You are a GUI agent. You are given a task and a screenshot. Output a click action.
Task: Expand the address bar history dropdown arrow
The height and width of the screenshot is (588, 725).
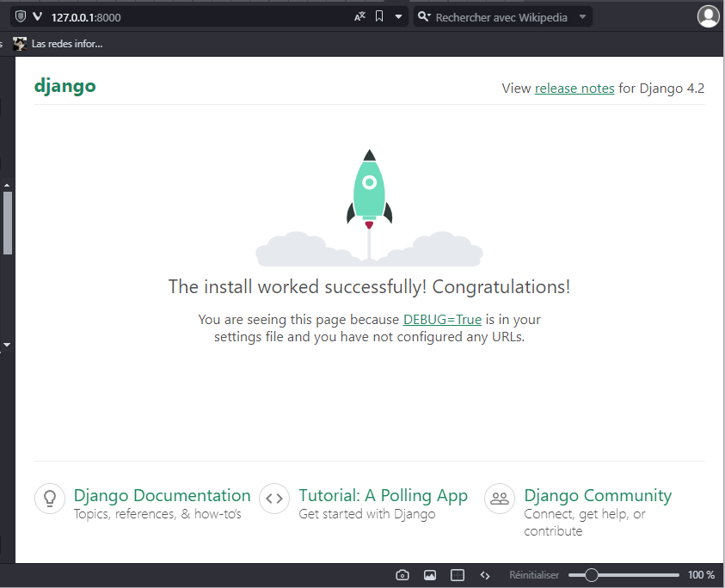click(x=398, y=17)
